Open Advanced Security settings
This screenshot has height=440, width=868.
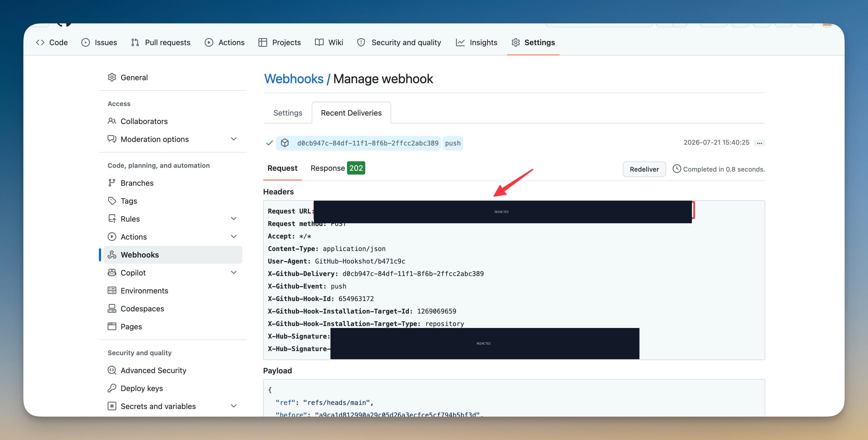click(173, 370)
